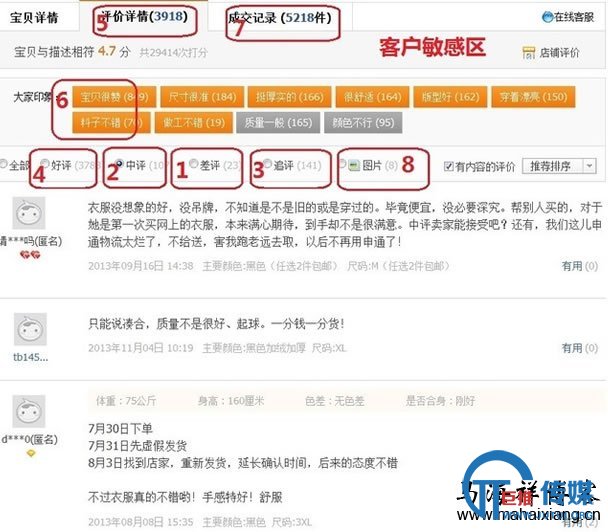The width and height of the screenshot is (608, 532).
Task: Click avatar of reviewer tb145...
Action: [30, 329]
